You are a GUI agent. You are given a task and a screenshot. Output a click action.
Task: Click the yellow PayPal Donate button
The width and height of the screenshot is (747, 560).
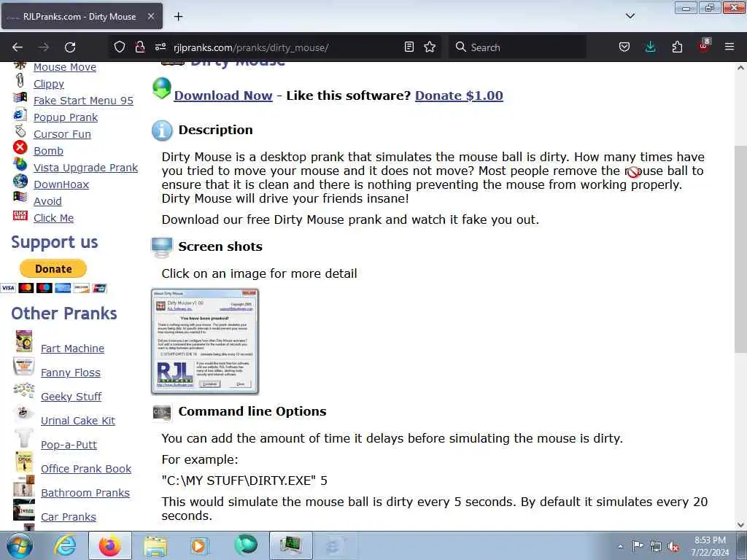tap(53, 268)
